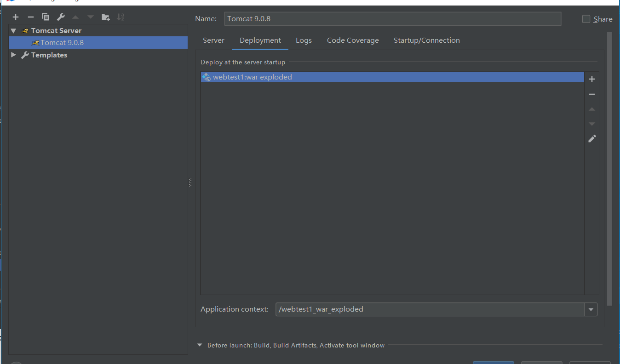
Task: Select the Tomcat Server group row
Action: (x=98, y=31)
